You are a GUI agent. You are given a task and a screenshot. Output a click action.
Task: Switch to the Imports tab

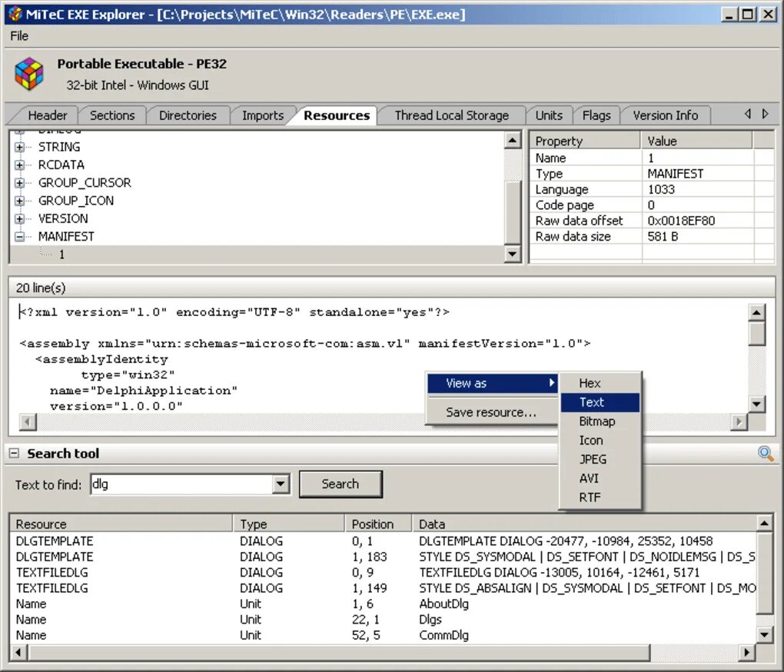click(x=263, y=115)
